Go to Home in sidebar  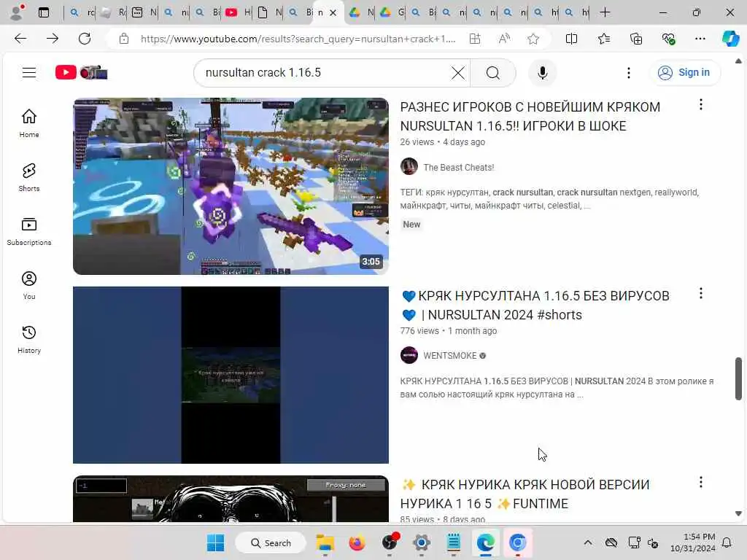29,122
